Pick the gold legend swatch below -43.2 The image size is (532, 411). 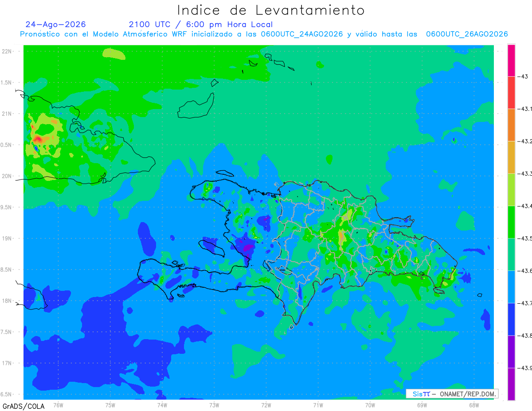click(x=511, y=157)
